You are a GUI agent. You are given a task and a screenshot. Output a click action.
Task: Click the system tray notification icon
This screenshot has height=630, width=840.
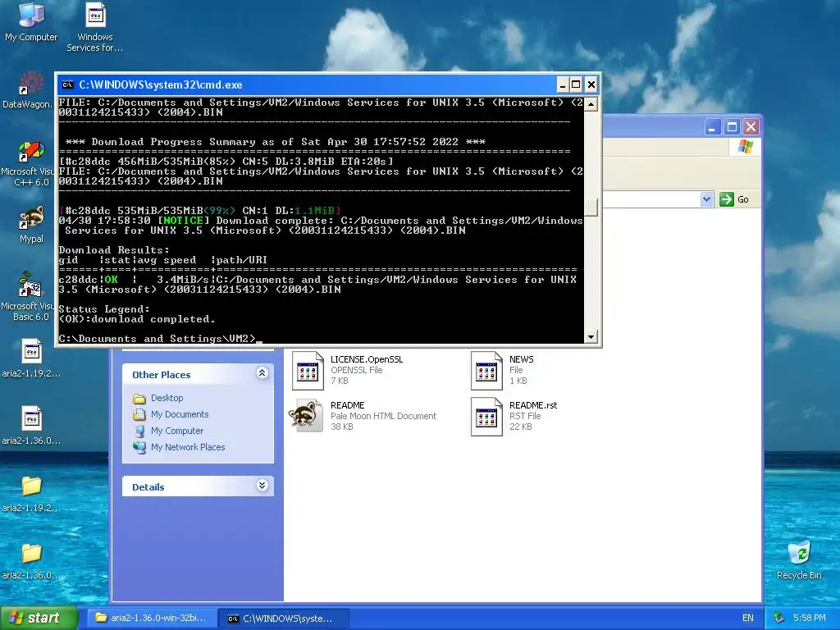pyautogui.click(x=779, y=618)
